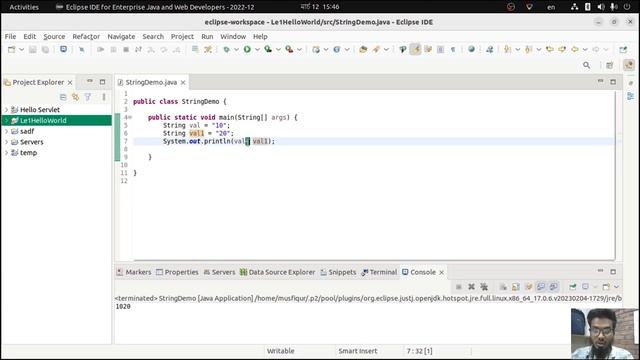Screen dimensions: 640x360
Task: Expand the Hello Servlet project
Action: [7, 109]
